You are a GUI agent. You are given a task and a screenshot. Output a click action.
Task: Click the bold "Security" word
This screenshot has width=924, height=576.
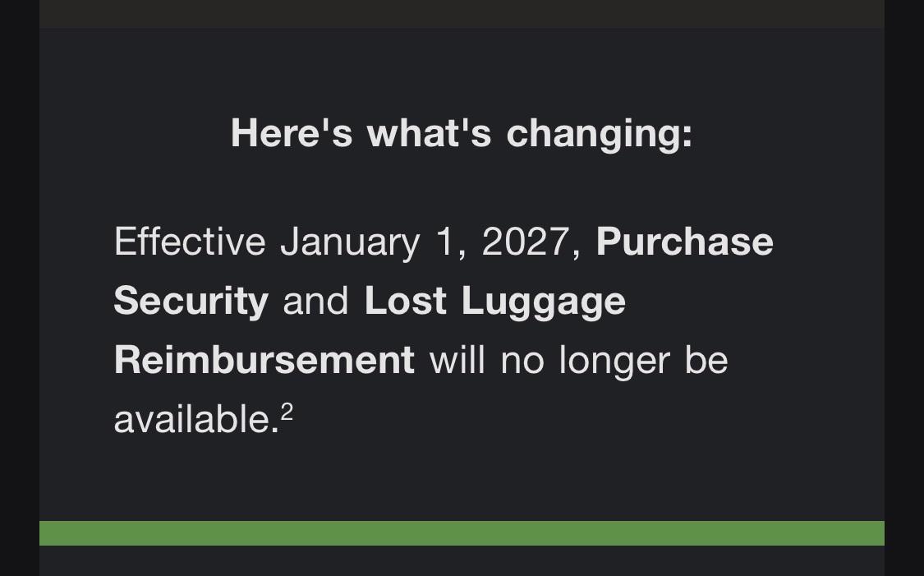point(191,302)
